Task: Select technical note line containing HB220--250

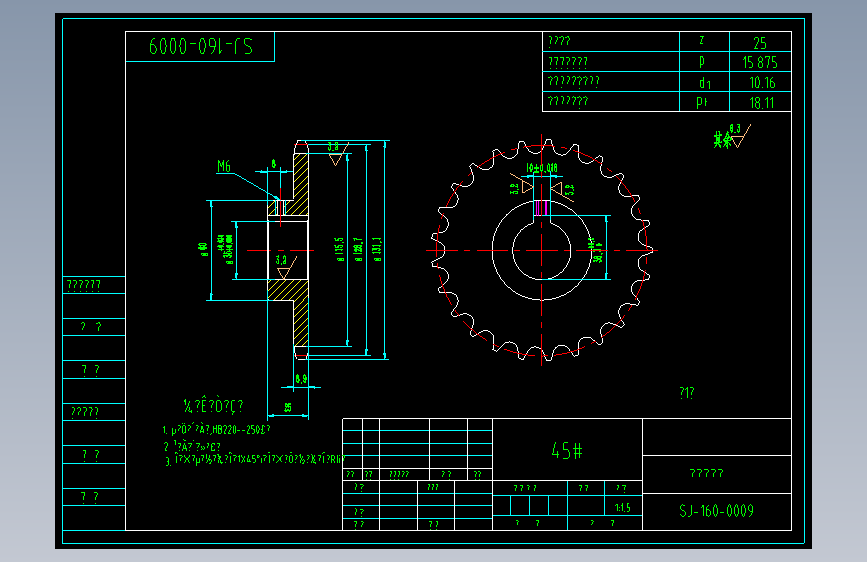Action: pos(216,430)
